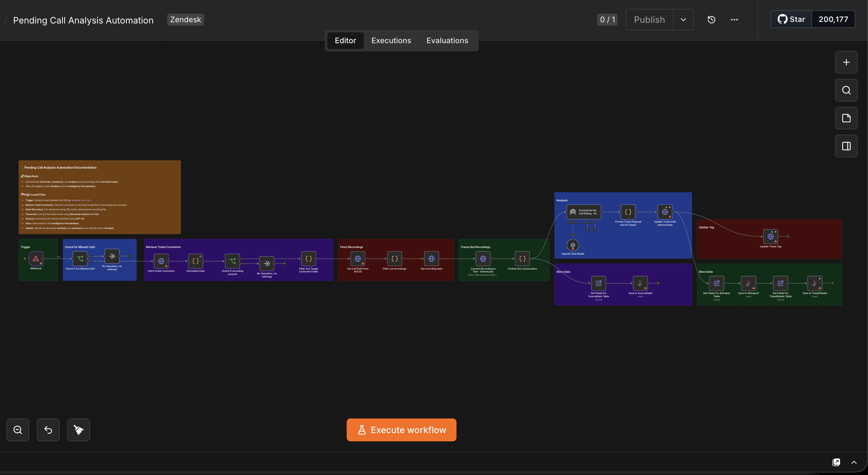Screen dimensions: 868x475
Task: Run the workflow with Execute workflow
Action: [x=401, y=430]
